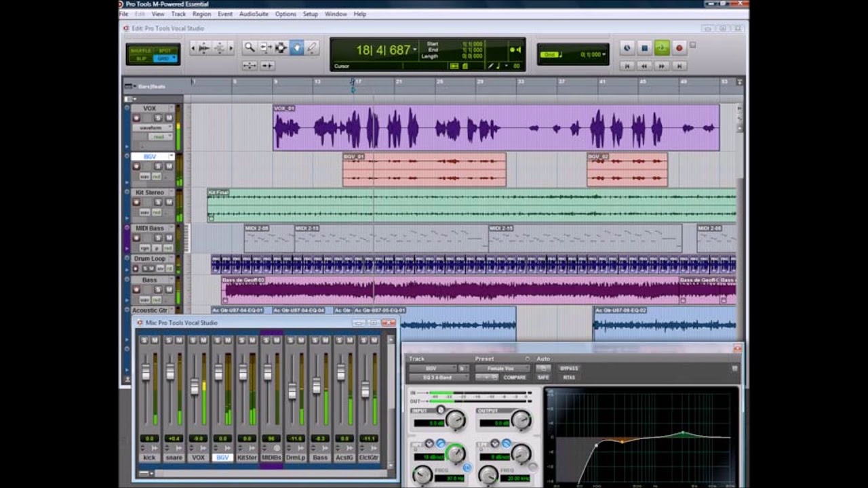Viewport: 868px width, 488px height.
Task: Open the Track menu
Action: 178,14
